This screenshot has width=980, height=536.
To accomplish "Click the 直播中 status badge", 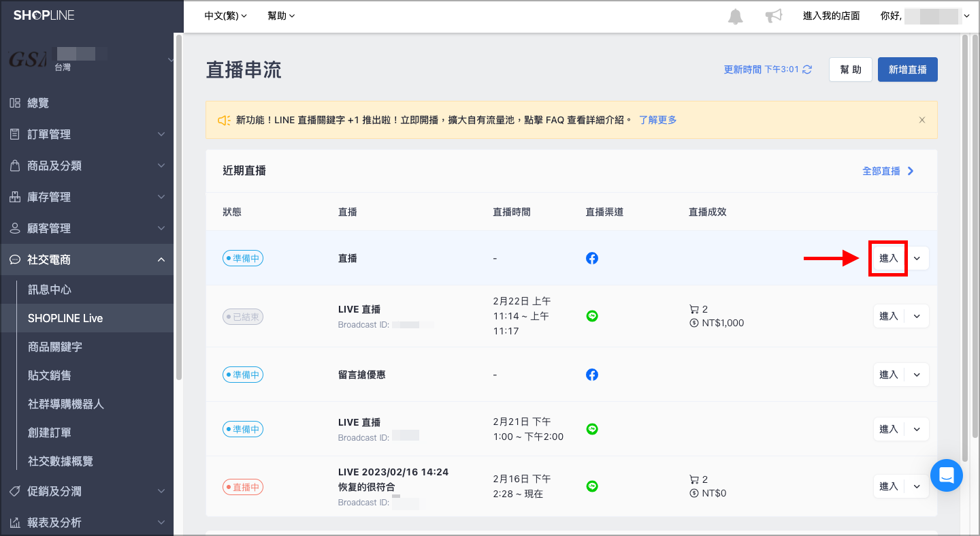I will pos(243,487).
